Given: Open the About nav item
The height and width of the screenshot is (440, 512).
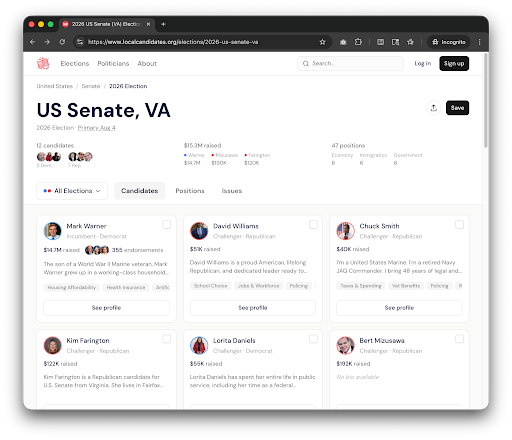Looking at the screenshot, I should click(x=147, y=63).
